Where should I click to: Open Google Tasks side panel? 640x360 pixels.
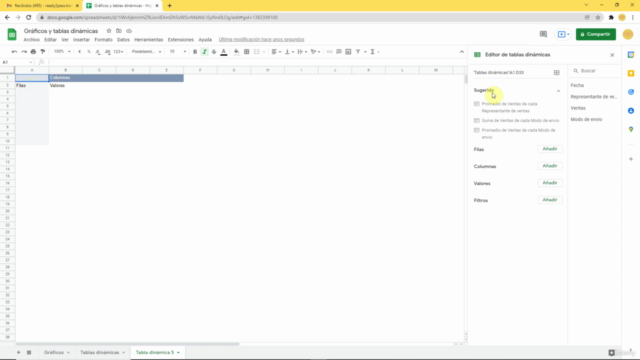[x=631, y=92]
